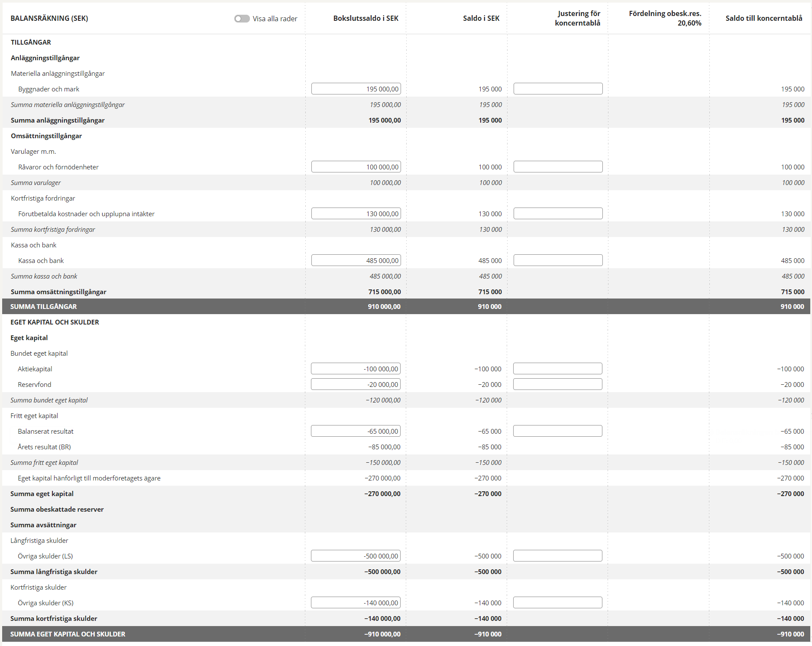Click Kassa och bank justering field

point(558,260)
